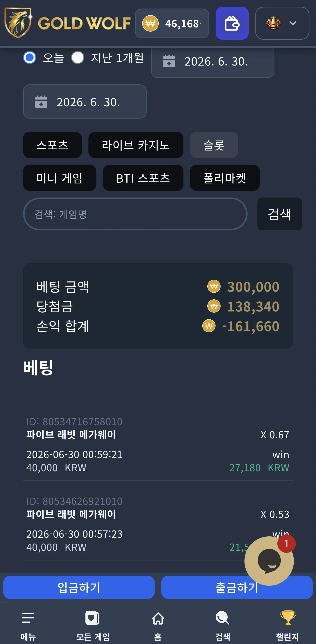The image size is (316, 644).
Task: Open Challenge trophy icon
Action: [x=288, y=617]
